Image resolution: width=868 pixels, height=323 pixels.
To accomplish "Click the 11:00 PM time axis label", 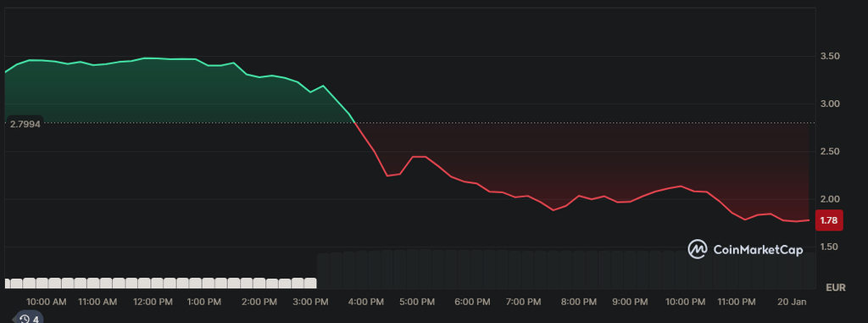I will tap(737, 302).
